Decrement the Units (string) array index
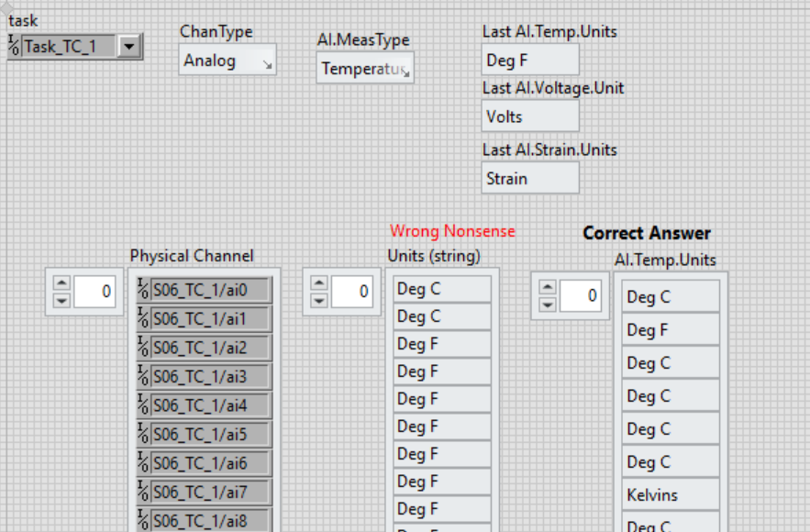 pos(318,300)
